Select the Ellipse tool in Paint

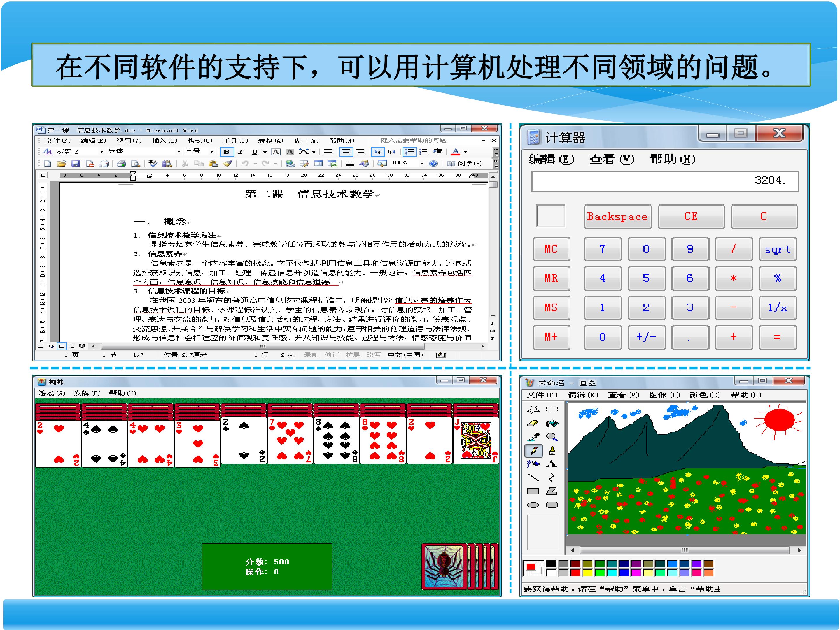[x=533, y=505]
